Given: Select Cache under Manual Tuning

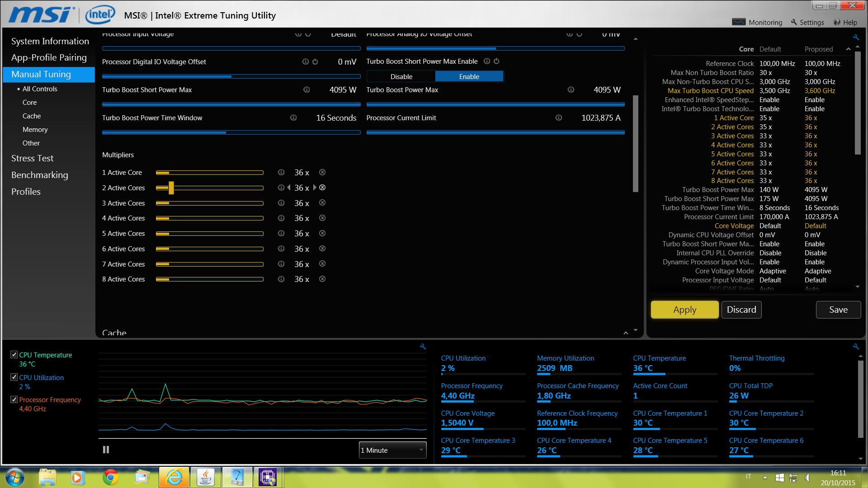Looking at the screenshot, I should pos(32,116).
